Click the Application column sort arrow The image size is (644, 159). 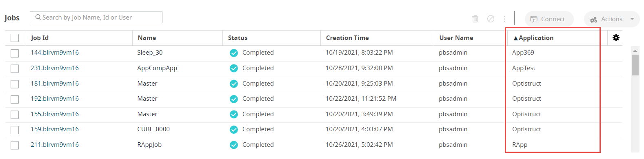click(x=516, y=38)
